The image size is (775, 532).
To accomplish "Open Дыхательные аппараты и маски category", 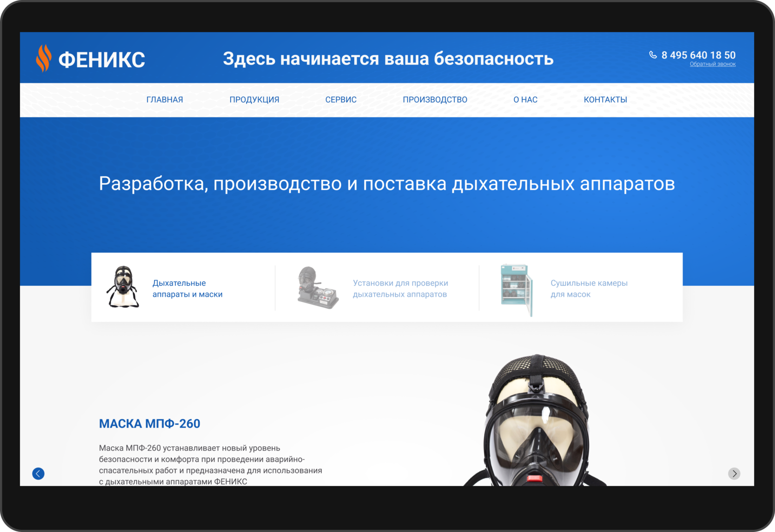I will coord(187,289).
